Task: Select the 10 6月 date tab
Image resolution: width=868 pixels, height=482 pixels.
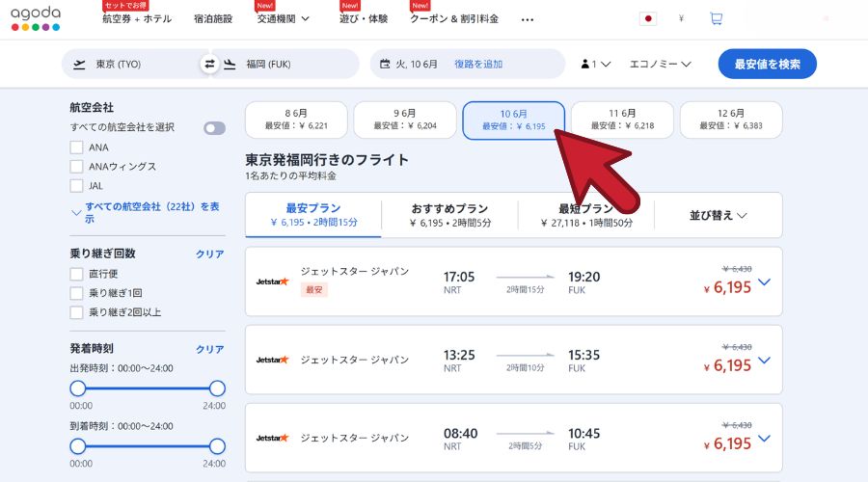Action: [514, 120]
